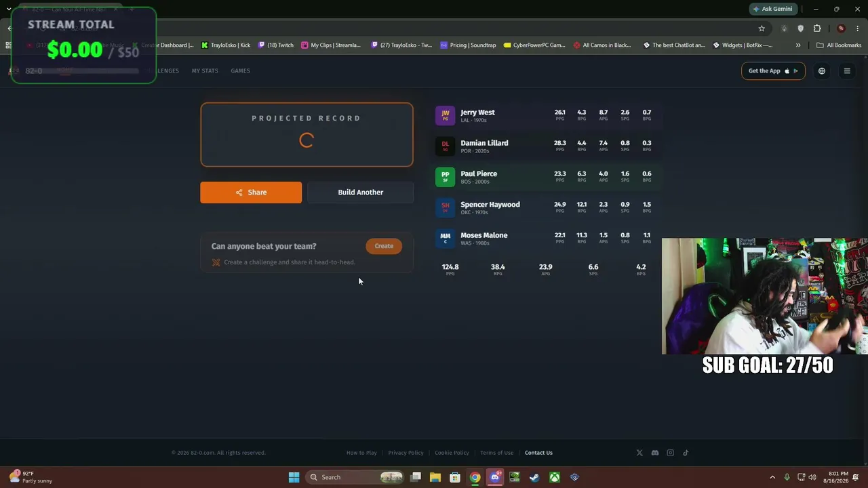The height and width of the screenshot is (488, 868).
Task: Open Microsoft Store from the taskbar
Action: click(455, 477)
